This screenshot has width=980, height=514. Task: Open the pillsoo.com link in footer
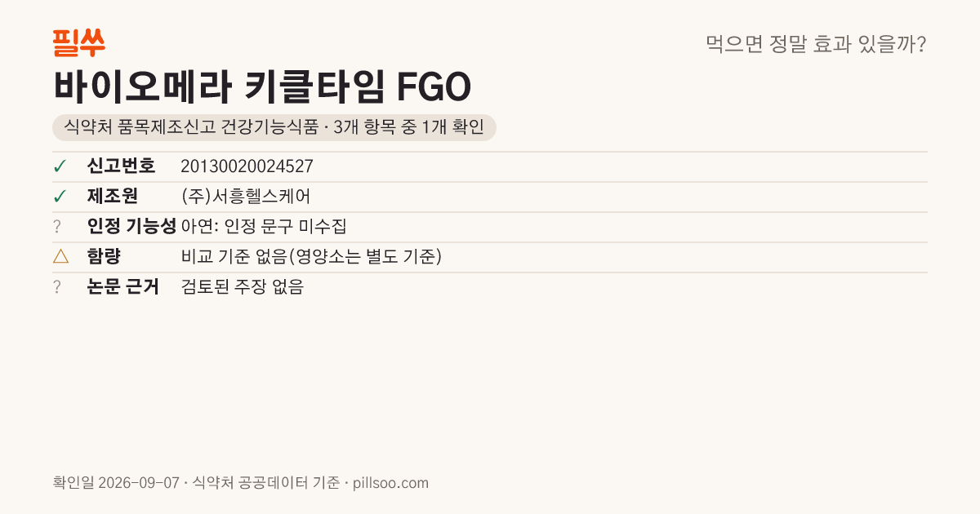[390, 483]
